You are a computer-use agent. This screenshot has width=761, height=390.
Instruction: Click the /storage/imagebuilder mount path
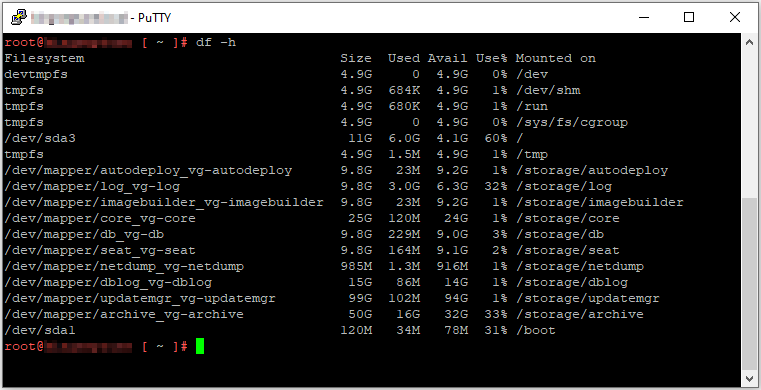click(x=599, y=202)
